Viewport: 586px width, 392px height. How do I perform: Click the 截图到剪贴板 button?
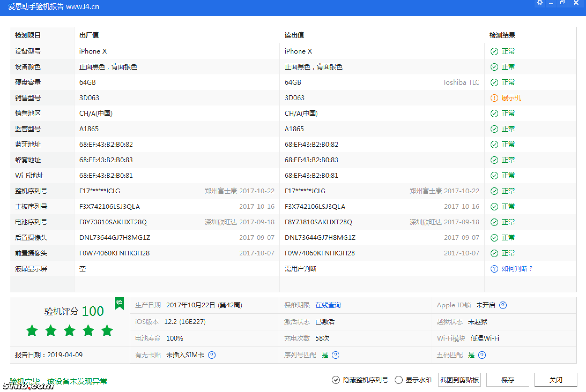pyautogui.click(x=459, y=380)
